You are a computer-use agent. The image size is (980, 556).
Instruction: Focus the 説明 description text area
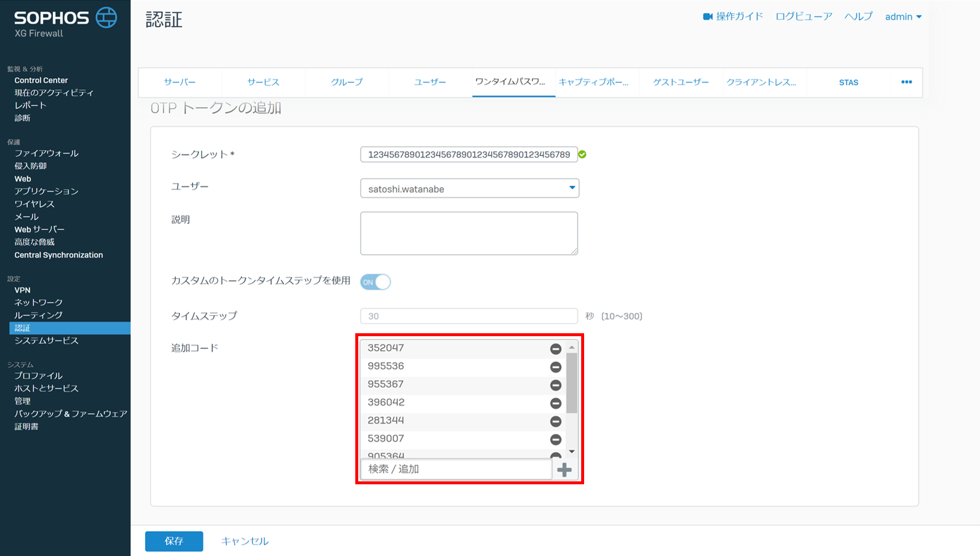pos(469,233)
